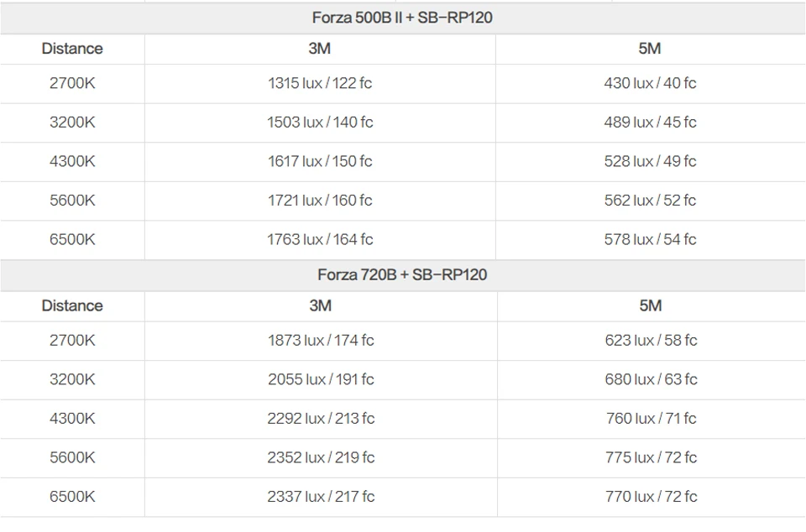Viewport: 806px width, 532px height.
Task: Click the '2292 lux / 213 fc' value
Action: pos(321,418)
